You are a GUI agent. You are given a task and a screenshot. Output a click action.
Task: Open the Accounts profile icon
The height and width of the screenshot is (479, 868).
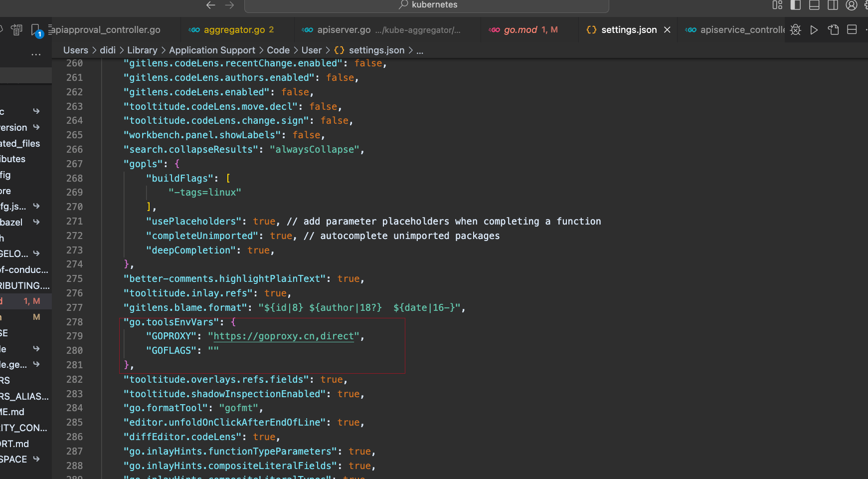point(852,5)
